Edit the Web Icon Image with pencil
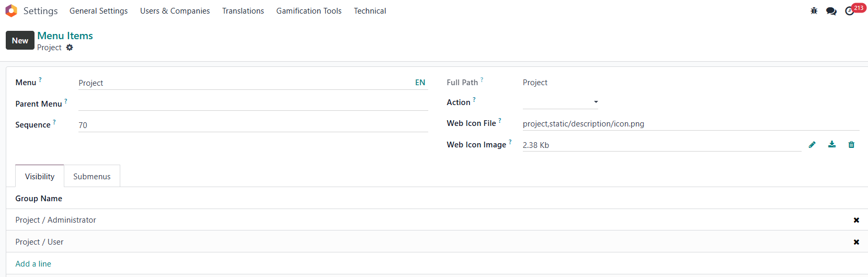868x277 pixels. click(x=812, y=145)
